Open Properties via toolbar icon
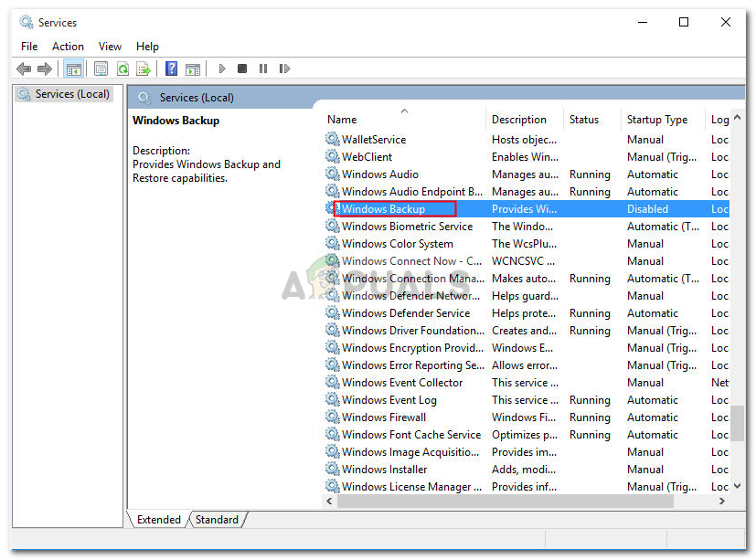 (x=101, y=69)
